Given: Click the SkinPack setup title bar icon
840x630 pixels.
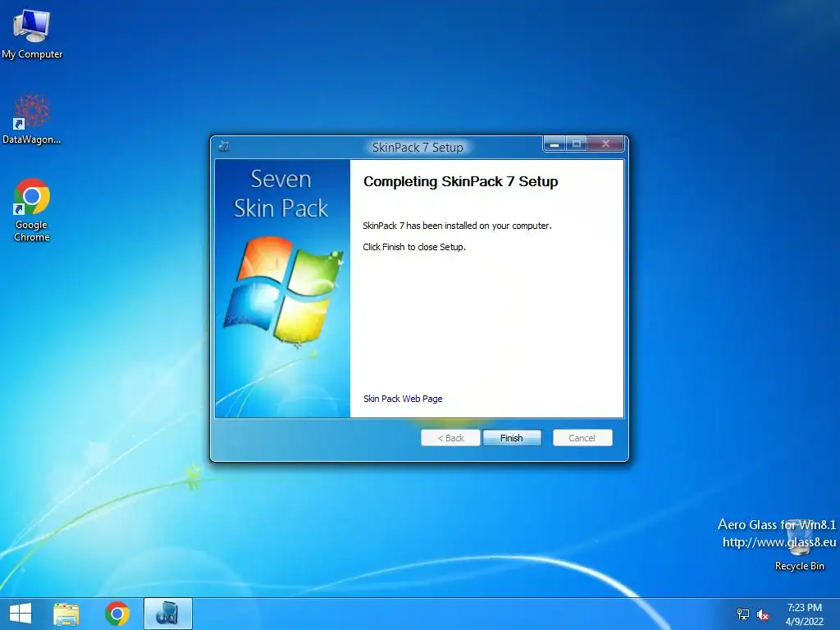Looking at the screenshot, I should tap(224, 146).
